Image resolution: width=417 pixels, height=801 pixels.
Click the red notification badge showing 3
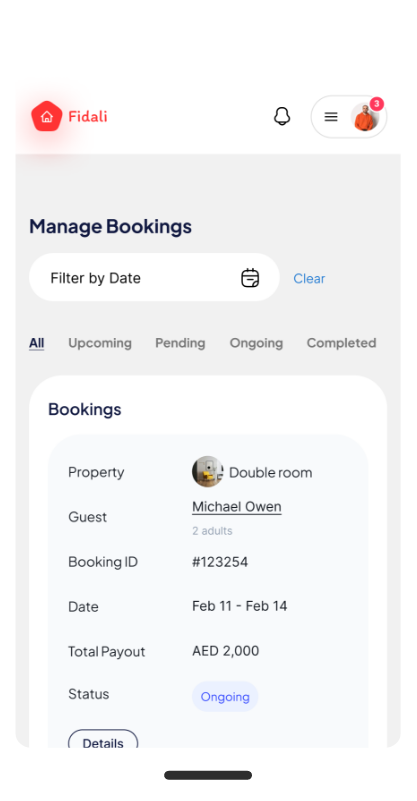pos(377,104)
